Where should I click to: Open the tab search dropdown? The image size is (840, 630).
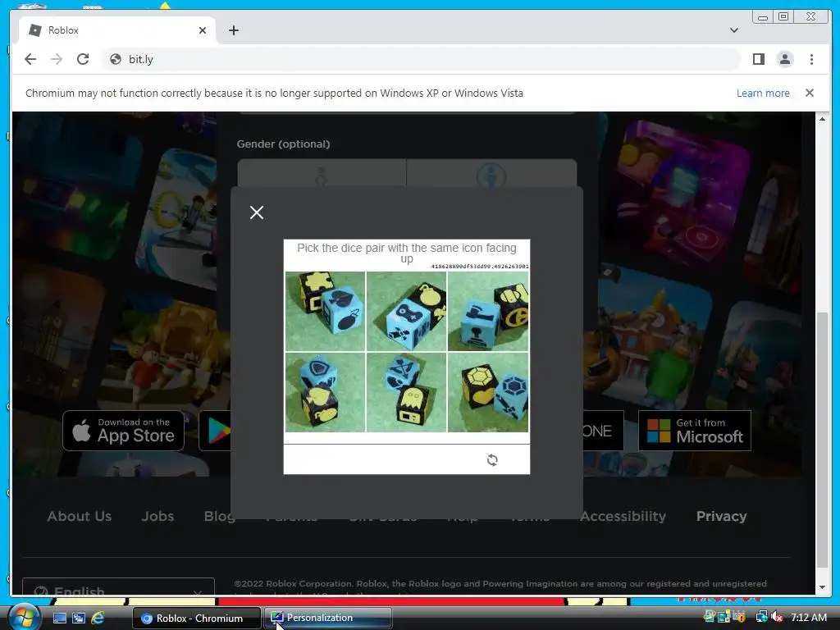[734, 30]
